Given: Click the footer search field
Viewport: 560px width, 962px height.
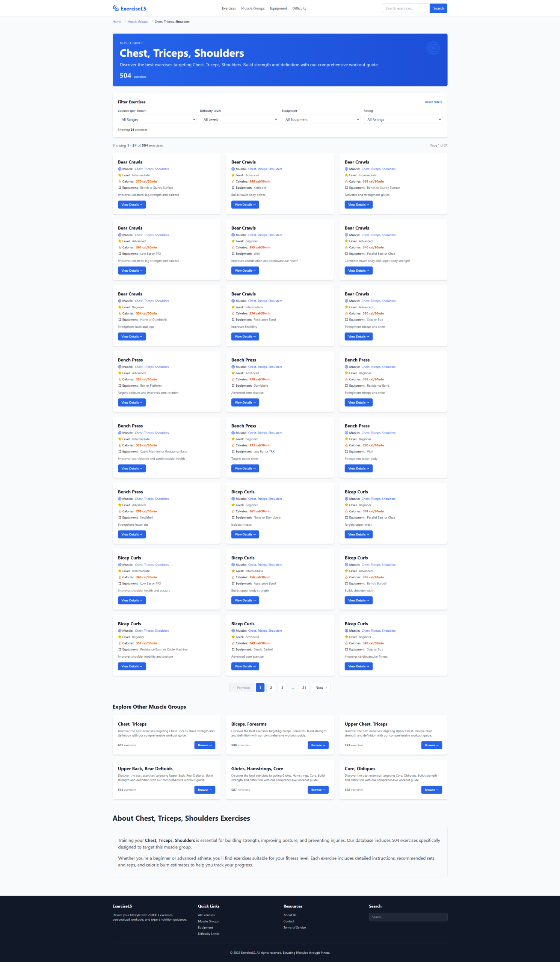Looking at the screenshot, I should click(x=408, y=917).
